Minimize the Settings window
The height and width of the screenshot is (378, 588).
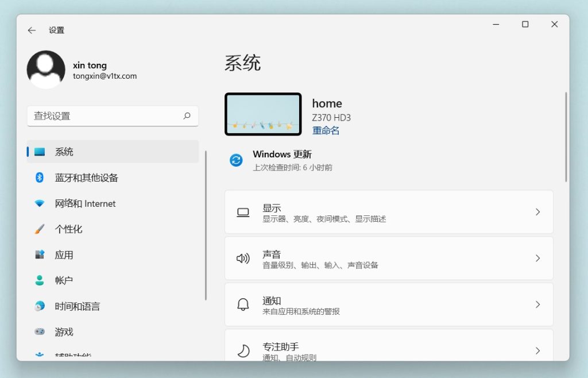tap(496, 24)
